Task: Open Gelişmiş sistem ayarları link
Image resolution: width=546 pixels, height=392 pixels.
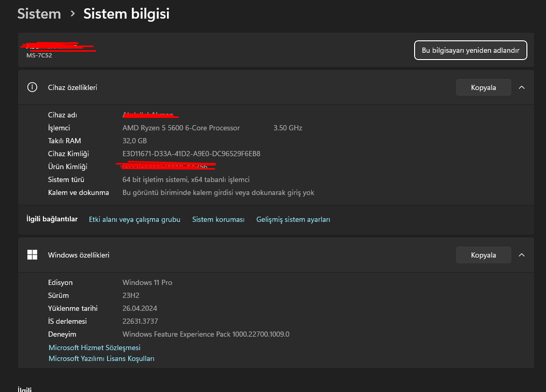Action: coord(293,220)
